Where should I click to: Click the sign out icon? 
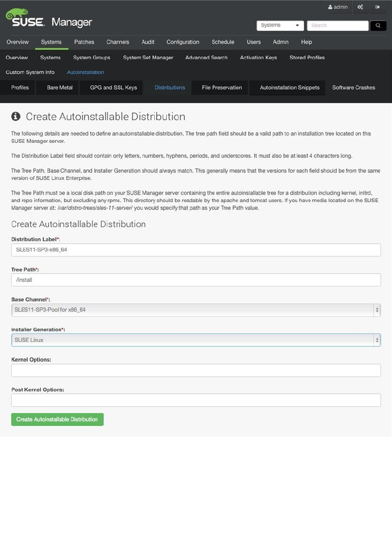378,7
